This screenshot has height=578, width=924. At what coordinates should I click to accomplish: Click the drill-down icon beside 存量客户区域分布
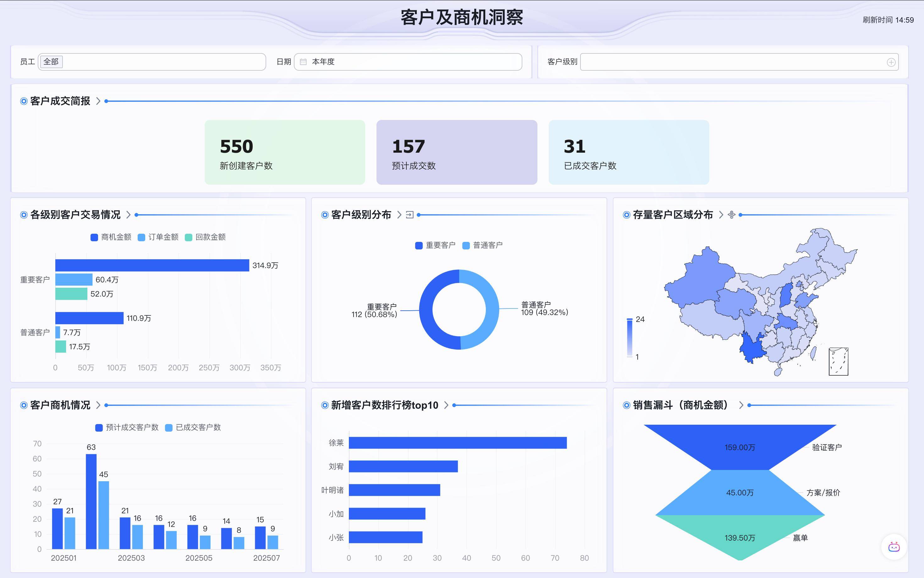coord(731,215)
